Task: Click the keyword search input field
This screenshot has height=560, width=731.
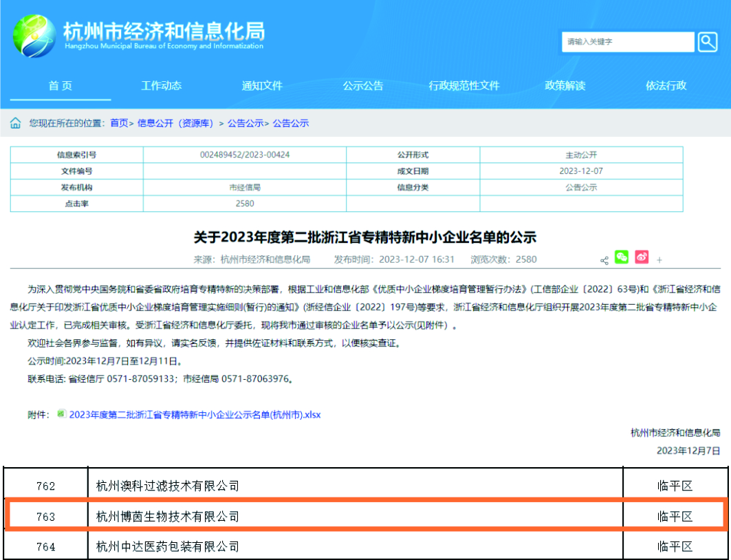Action: [x=627, y=42]
